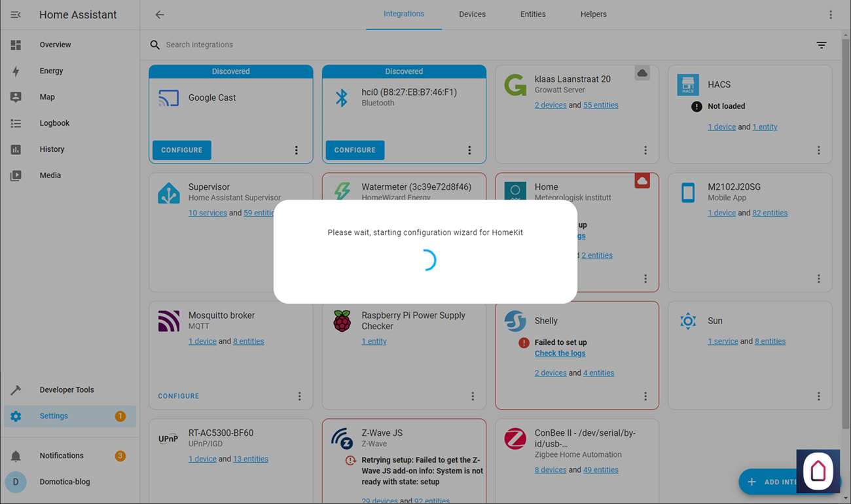Open Sun 8 entities link
Image resolution: width=851 pixels, height=504 pixels.
click(770, 342)
